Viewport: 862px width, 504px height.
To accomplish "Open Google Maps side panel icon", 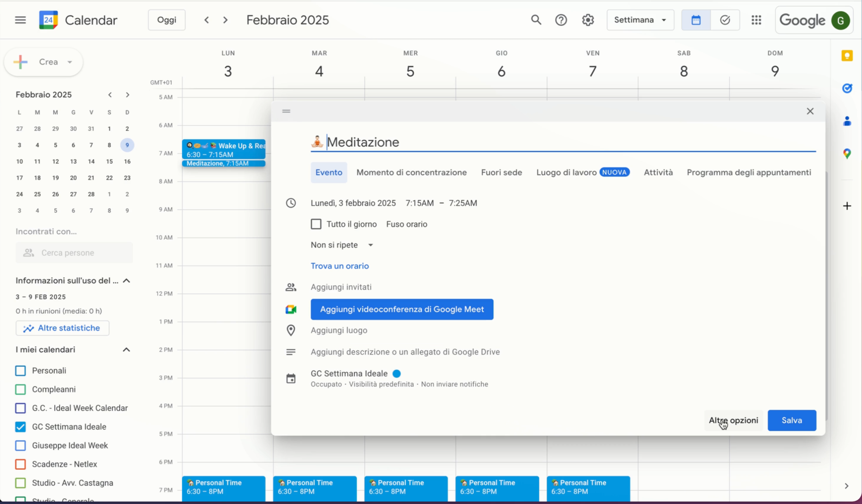I will tap(847, 153).
